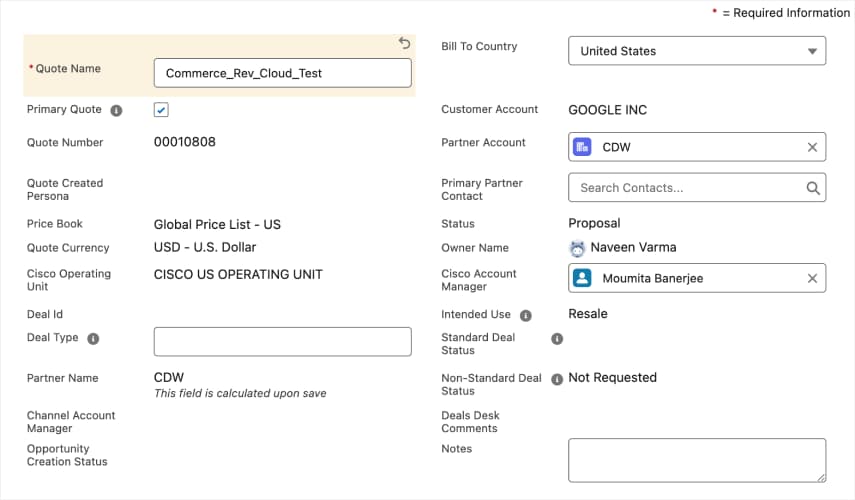855x500 pixels.
Task: Show the Primary Quote info tooltip icon
Action: [116, 111]
